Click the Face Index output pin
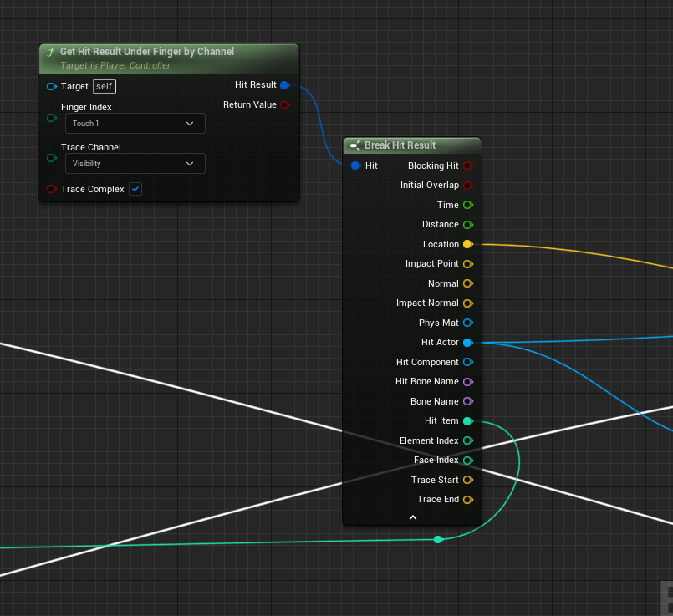Viewport: 673px width, 616px height. click(467, 461)
